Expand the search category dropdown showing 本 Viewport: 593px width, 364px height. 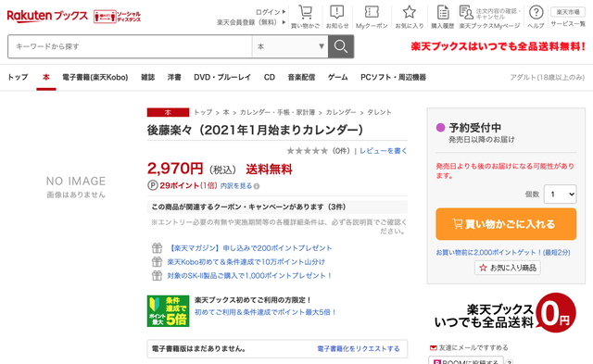pos(290,46)
